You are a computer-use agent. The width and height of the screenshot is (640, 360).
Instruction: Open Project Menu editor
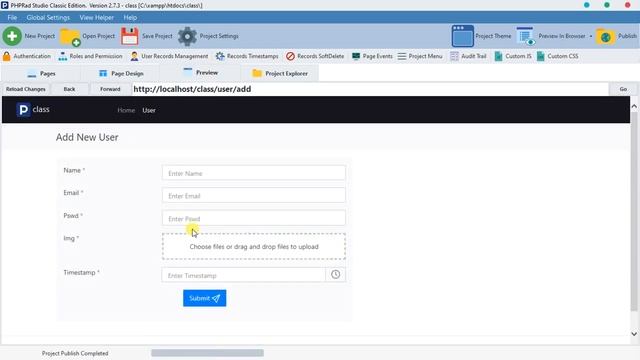[x=420, y=56]
